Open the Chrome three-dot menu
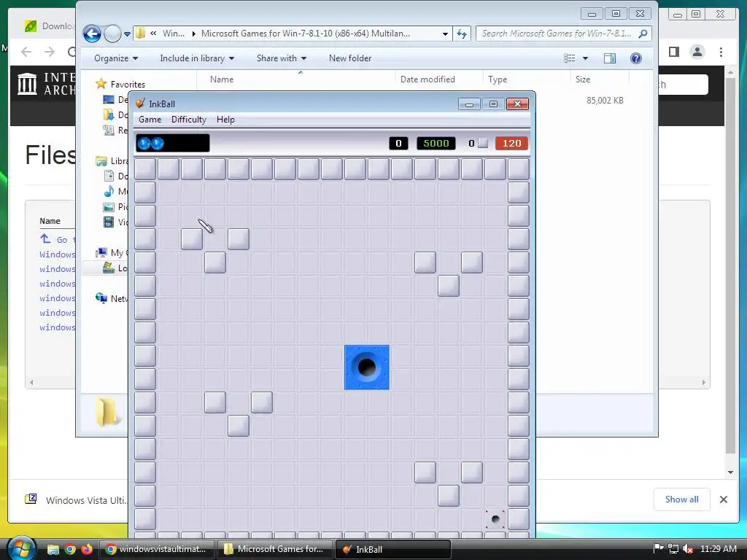 tap(721, 52)
